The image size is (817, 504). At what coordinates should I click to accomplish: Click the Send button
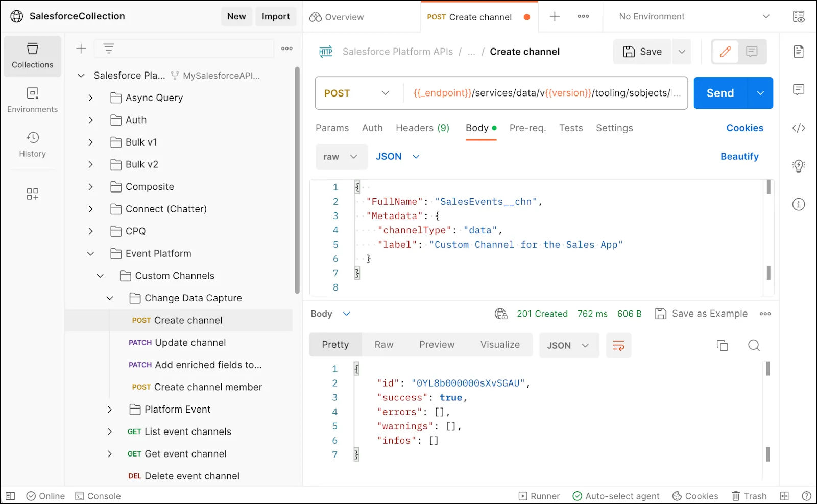click(720, 93)
